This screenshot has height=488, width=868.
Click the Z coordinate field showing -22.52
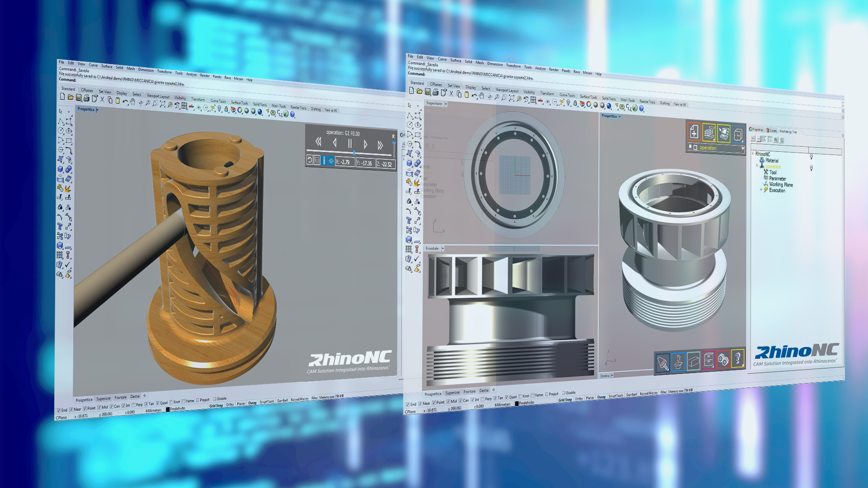coord(385,164)
